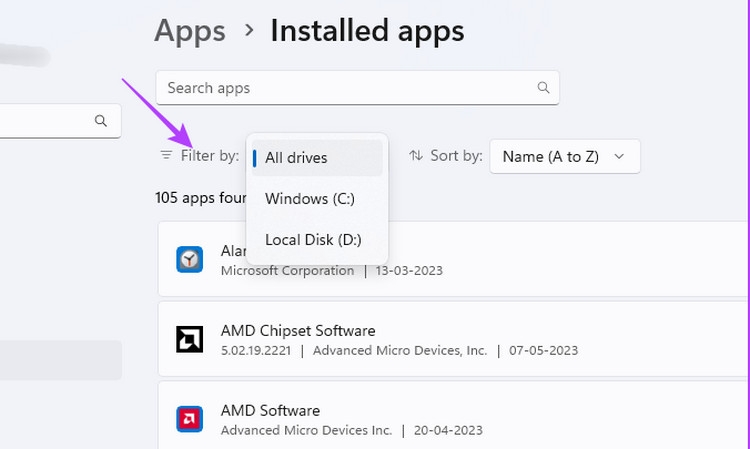Click the date 13-03-2023

pyautogui.click(x=409, y=270)
